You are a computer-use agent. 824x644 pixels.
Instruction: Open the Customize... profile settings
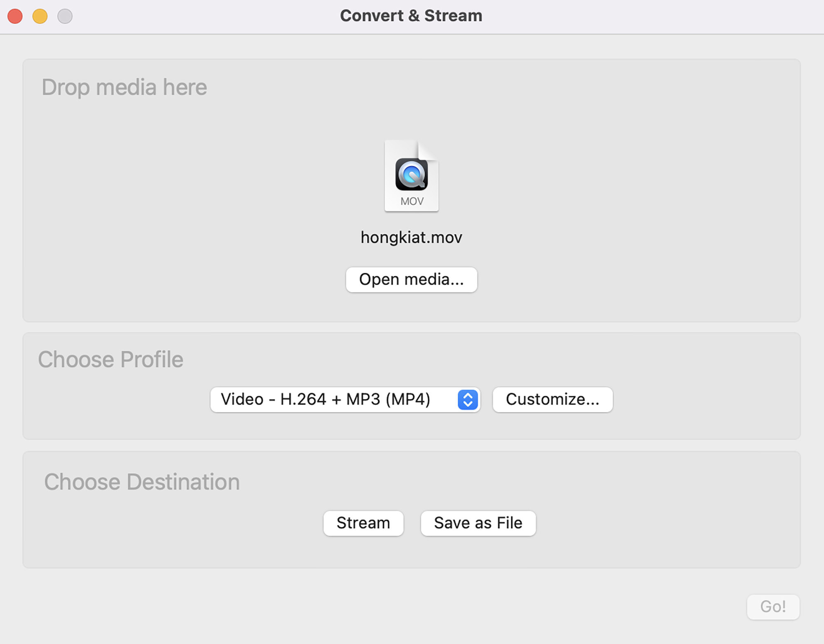pos(552,400)
